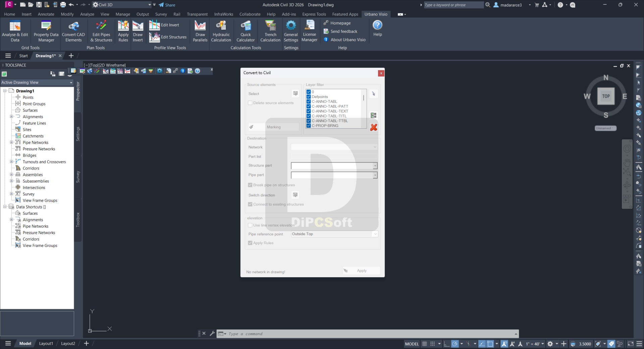Open Edit Pipes & Structures

click(x=101, y=31)
